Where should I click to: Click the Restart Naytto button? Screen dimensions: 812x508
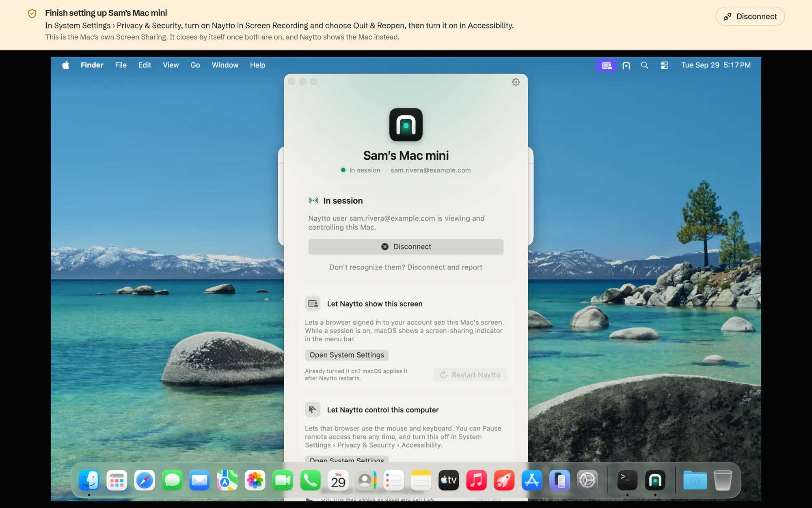(x=470, y=375)
